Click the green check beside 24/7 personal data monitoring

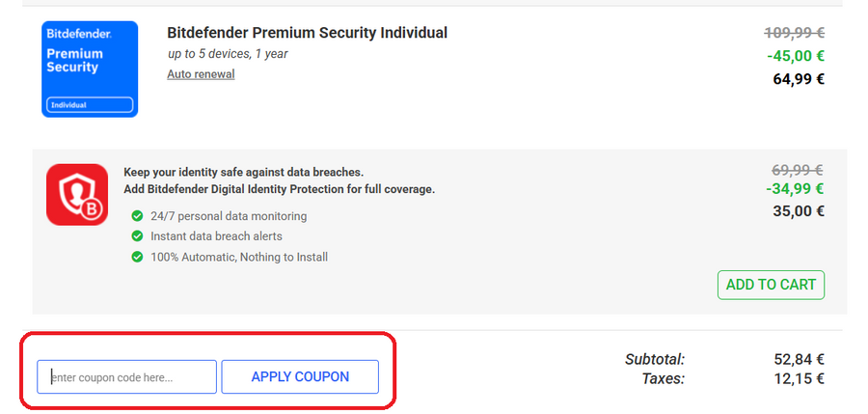pyautogui.click(x=137, y=216)
